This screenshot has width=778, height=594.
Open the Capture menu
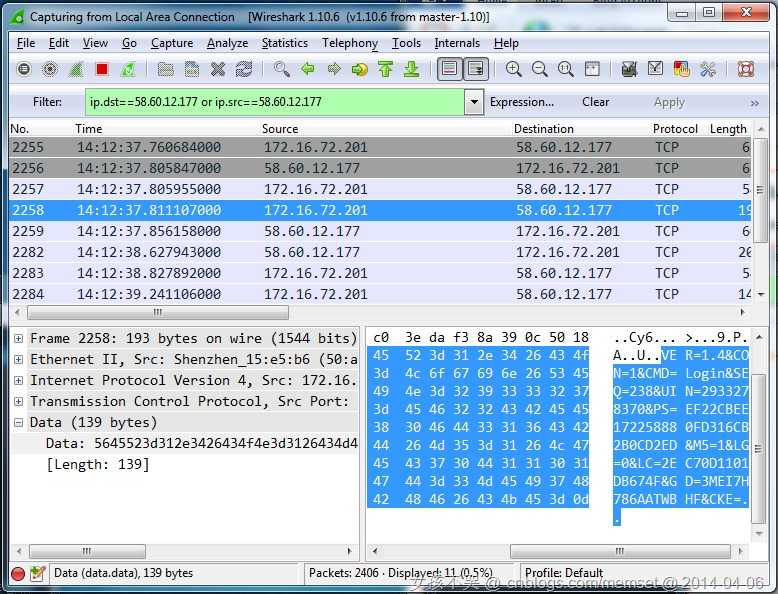172,43
